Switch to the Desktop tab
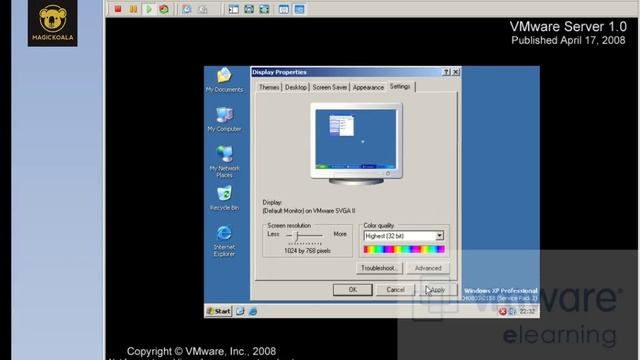The image size is (640, 360). point(296,87)
